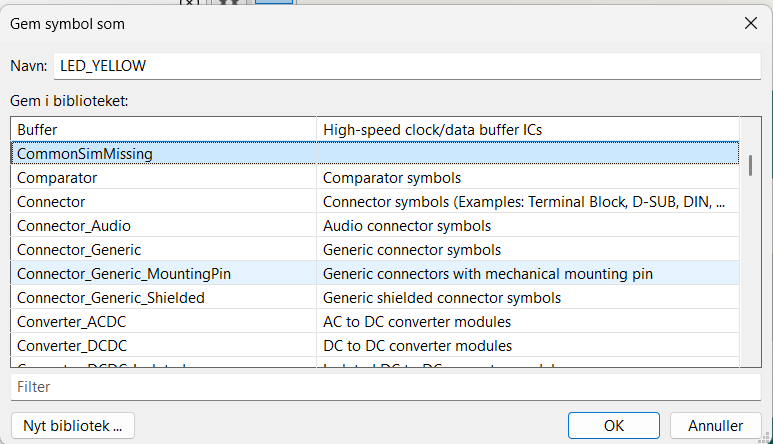Select the Connector library row
The image size is (773, 444).
[375, 202]
